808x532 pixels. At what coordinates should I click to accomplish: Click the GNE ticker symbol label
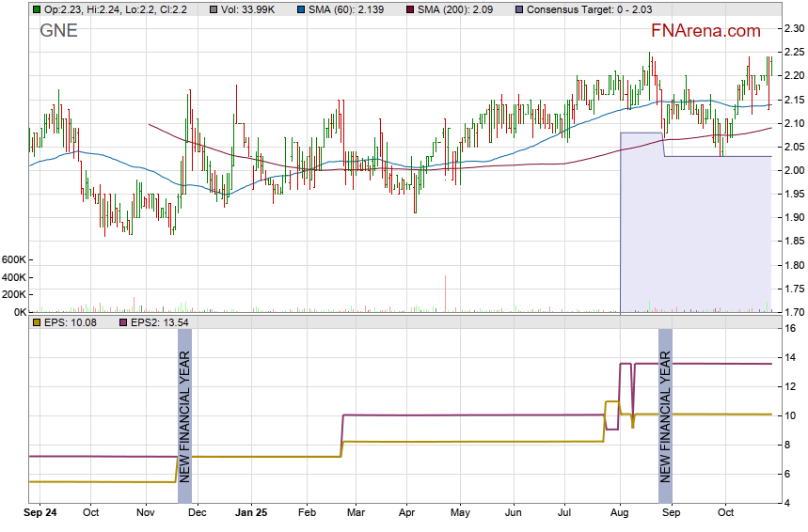pyautogui.click(x=58, y=31)
